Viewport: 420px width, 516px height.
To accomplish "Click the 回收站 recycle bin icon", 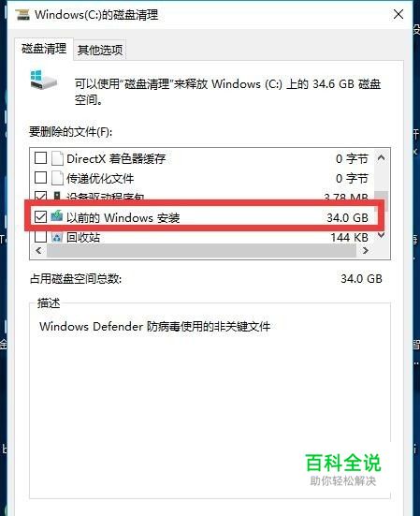I will [57, 237].
